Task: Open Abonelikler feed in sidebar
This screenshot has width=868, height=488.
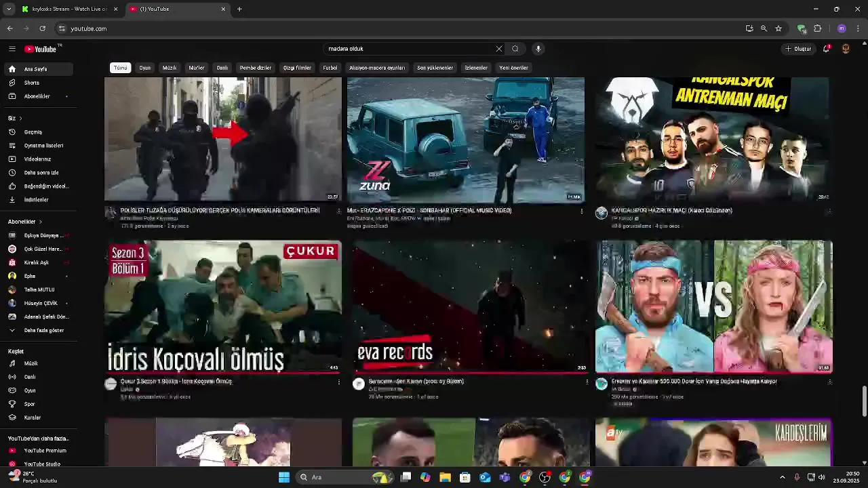Action: pyautogui.click(x=38, y=96)
